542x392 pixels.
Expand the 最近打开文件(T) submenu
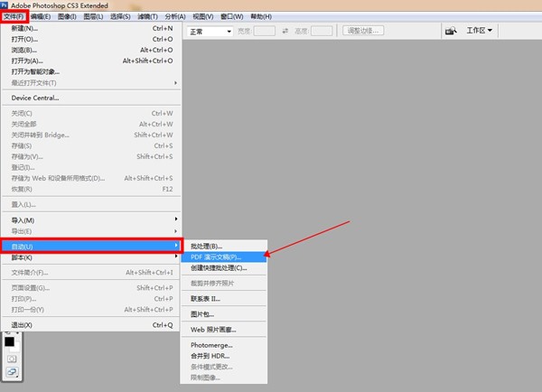(x=91, y=83)
